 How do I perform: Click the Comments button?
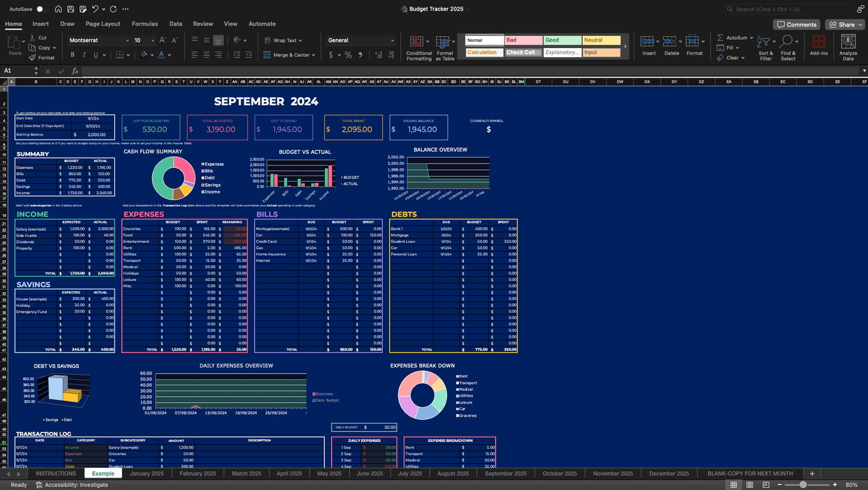[x=797, y=25]
